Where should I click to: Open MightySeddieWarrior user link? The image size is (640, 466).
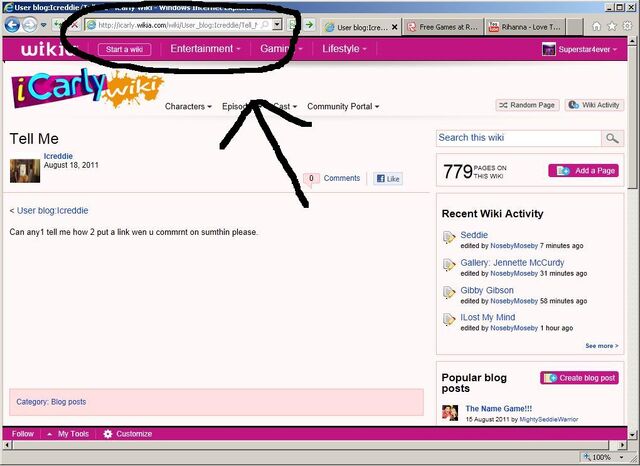coord(549,419)
